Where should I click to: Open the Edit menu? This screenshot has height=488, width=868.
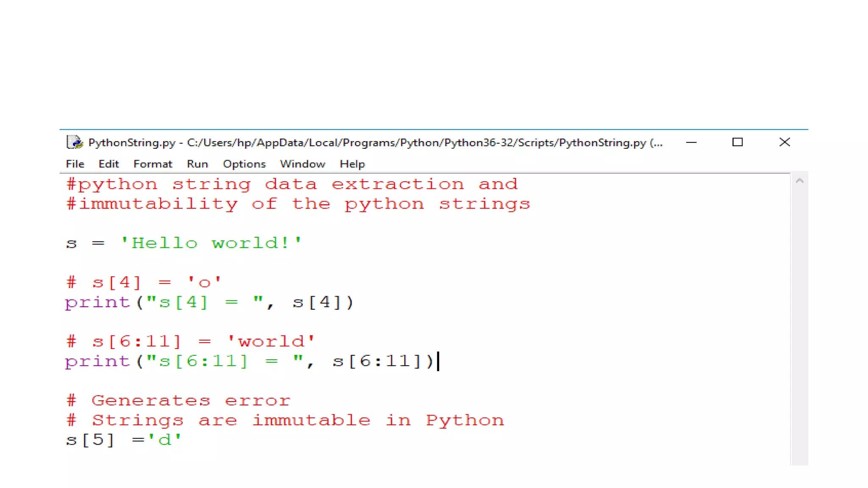click(108, 164)
